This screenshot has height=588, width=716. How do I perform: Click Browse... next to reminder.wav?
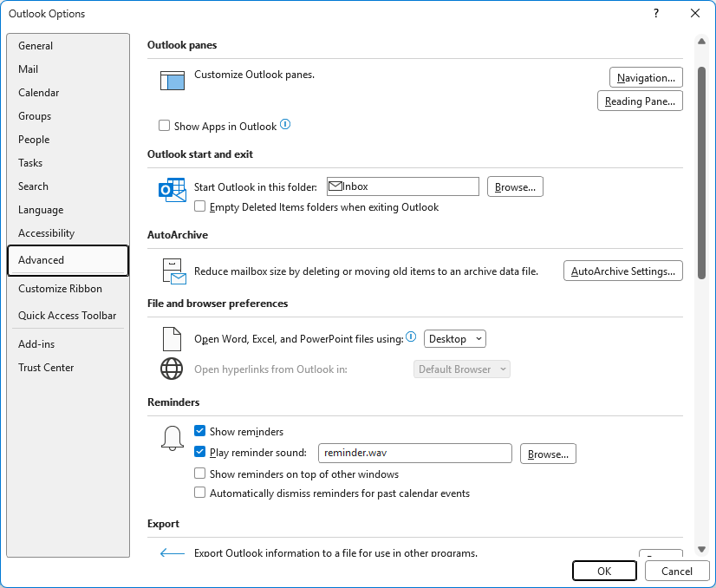click(548, 454)
